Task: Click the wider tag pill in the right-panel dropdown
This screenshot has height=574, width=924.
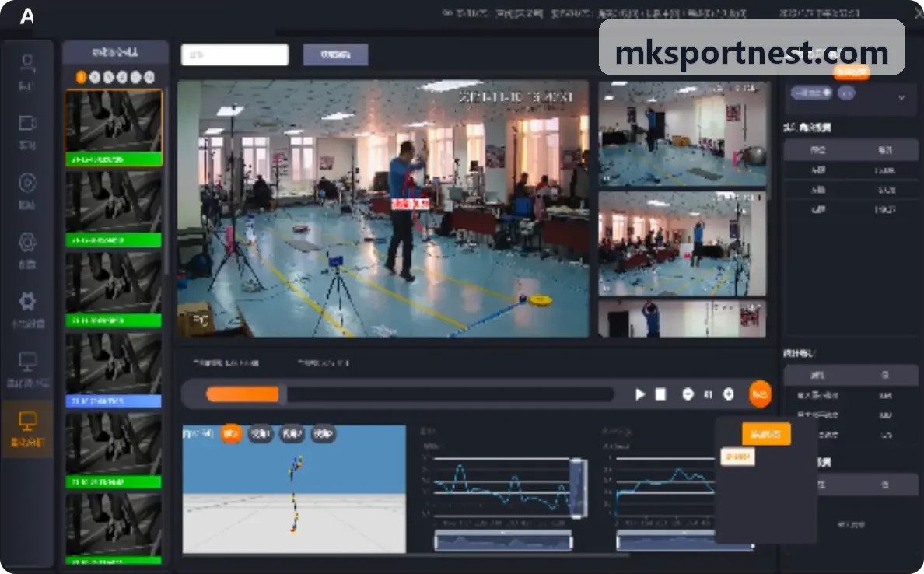Action: [811, 93]
